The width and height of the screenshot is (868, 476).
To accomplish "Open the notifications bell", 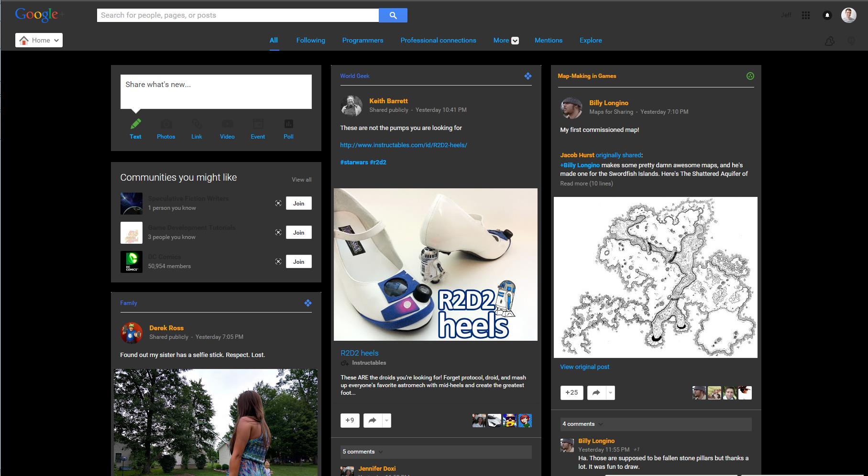I will click(827, 15).
